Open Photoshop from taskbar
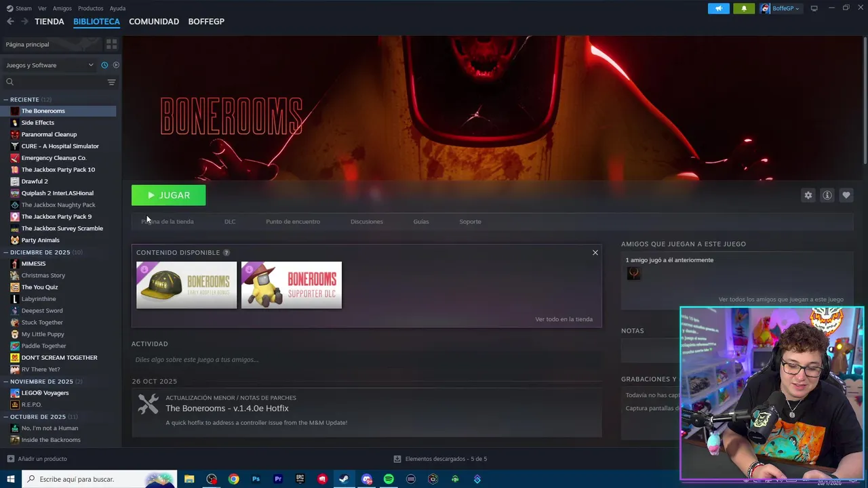This screenshot has width=868, height=488. pyautogui.click(x=256, y=479)
